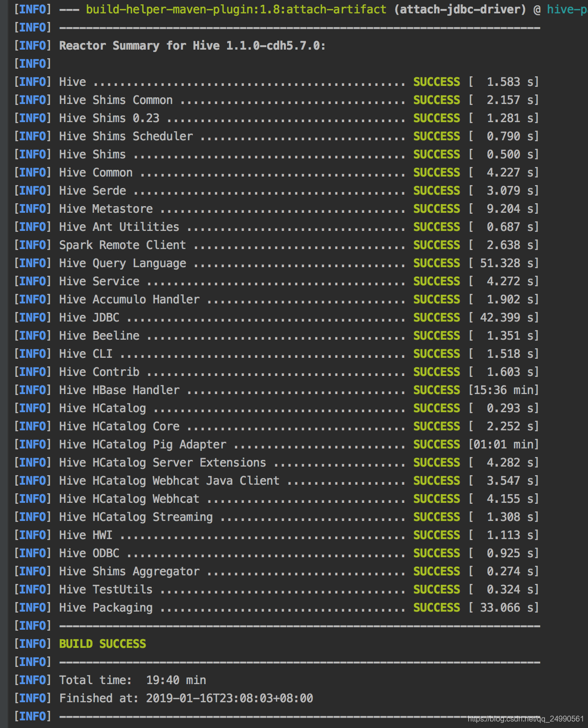The image size is (588, 728).
Task: Click the 'Hive Common' module name
Action: click(x=96, y=173)
